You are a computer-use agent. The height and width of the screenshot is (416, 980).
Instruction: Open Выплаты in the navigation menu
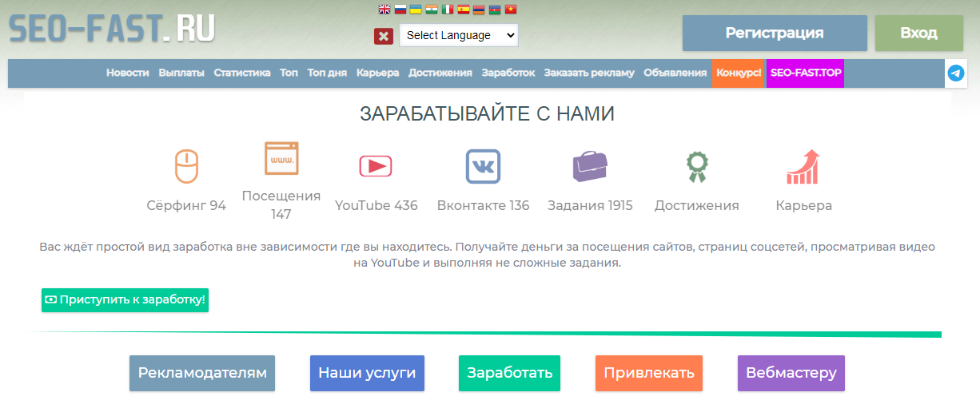[x=181, y=73]
